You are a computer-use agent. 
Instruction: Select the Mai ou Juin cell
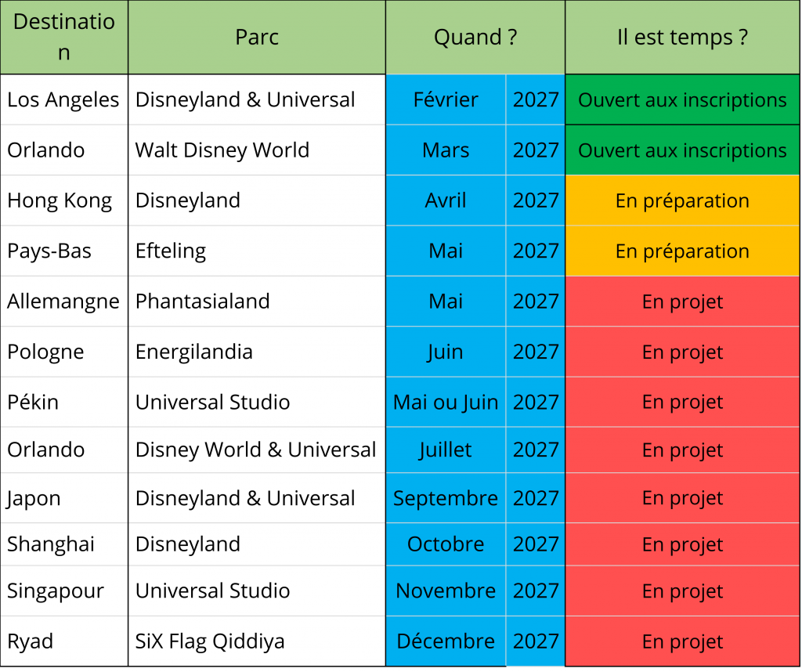446,403
